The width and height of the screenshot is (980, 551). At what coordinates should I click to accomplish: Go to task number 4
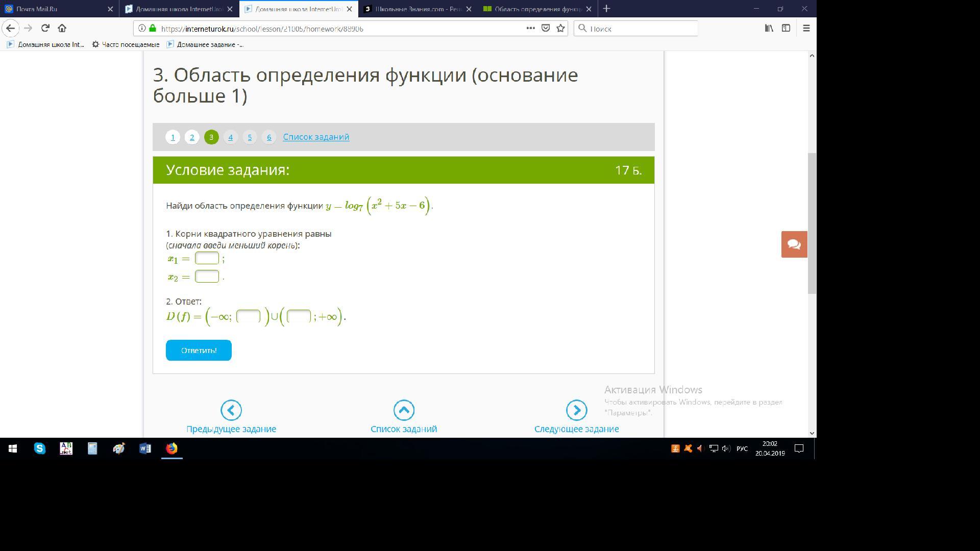(x=230, y=137)
